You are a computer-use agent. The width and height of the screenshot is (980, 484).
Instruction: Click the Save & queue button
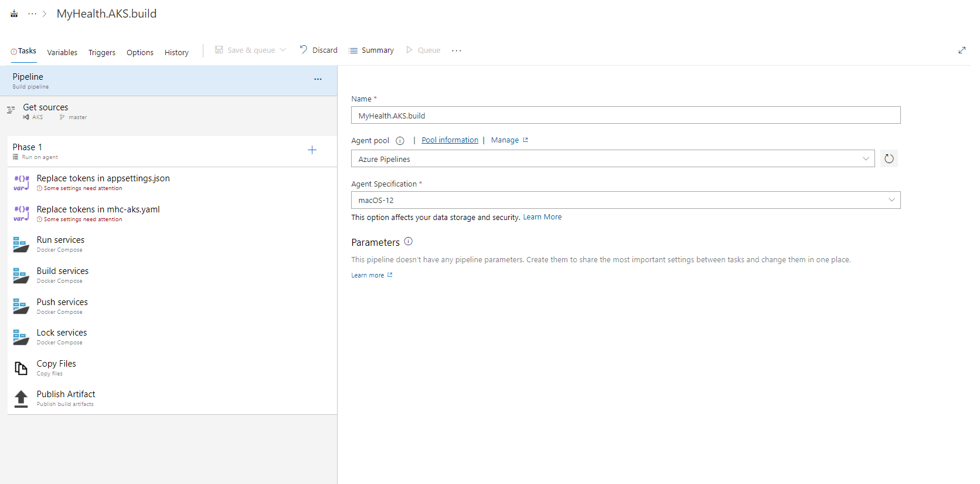(x=245, y=50)
